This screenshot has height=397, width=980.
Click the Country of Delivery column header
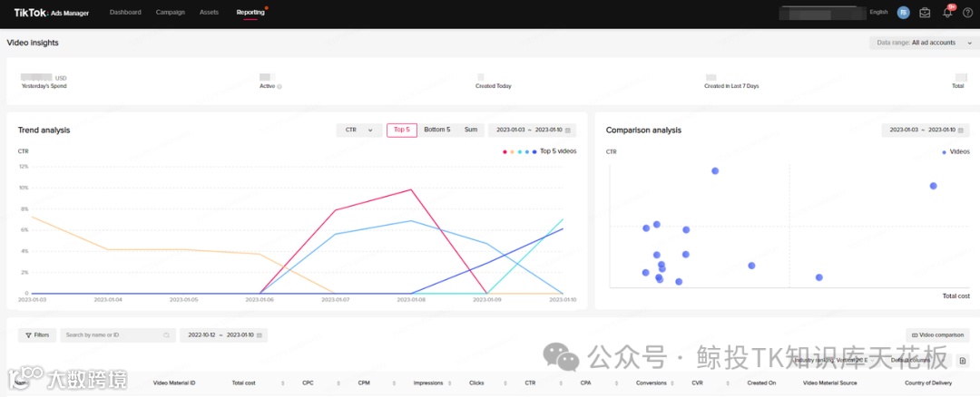coord(928,382)
